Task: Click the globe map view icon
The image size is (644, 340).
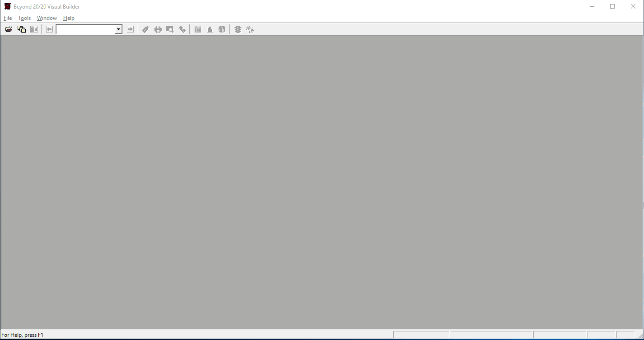Action: [x=222, y=29]
